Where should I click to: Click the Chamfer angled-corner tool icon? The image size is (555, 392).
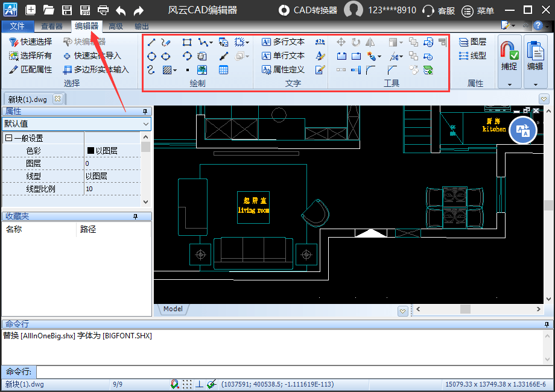click(392, 70)
